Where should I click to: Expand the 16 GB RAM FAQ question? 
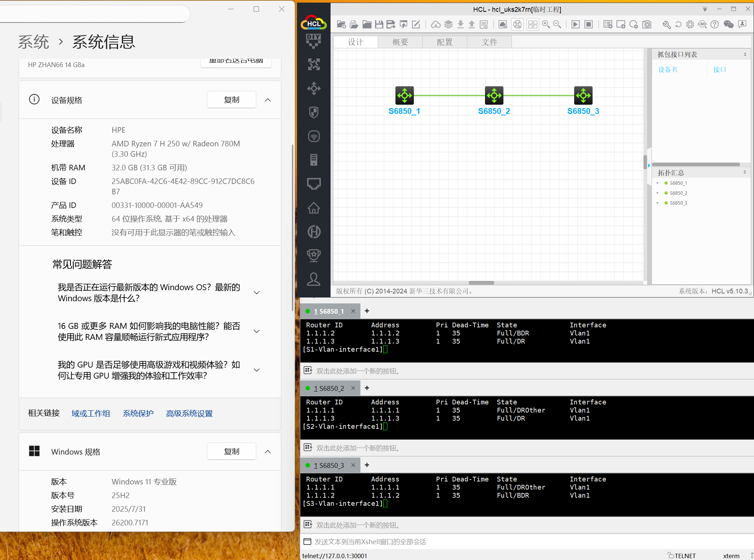tap(257, 331)
